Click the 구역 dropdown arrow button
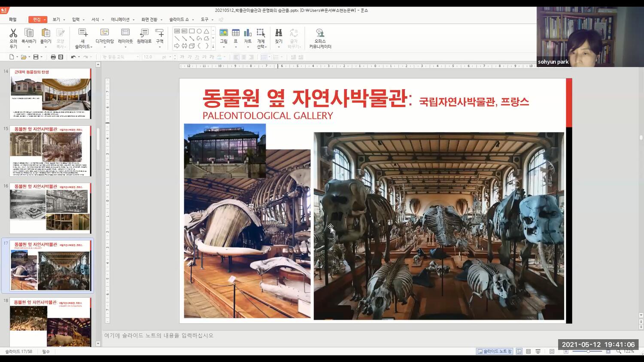 160,47
